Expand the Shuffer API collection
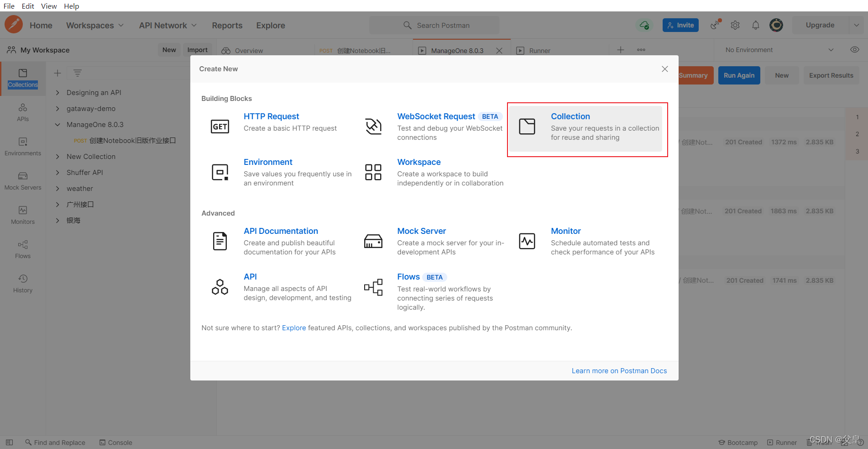 pyautogui.click(x=58, y=173)
